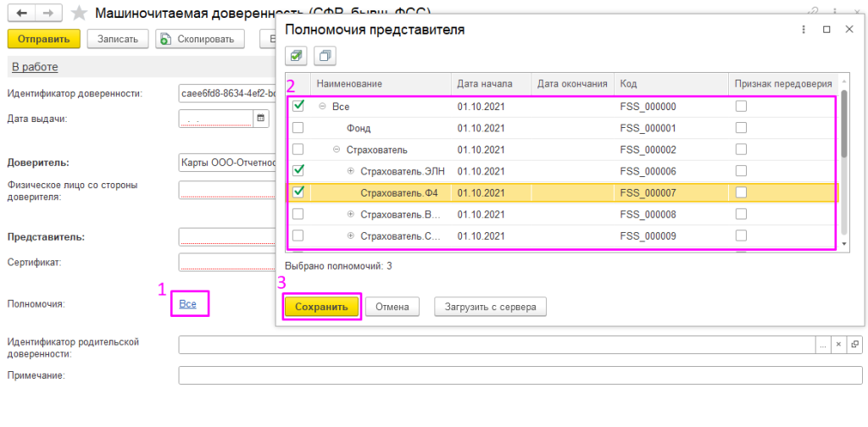Collapse the Все tree node
This screenshot has height=427, width=868.
(322, 107)
